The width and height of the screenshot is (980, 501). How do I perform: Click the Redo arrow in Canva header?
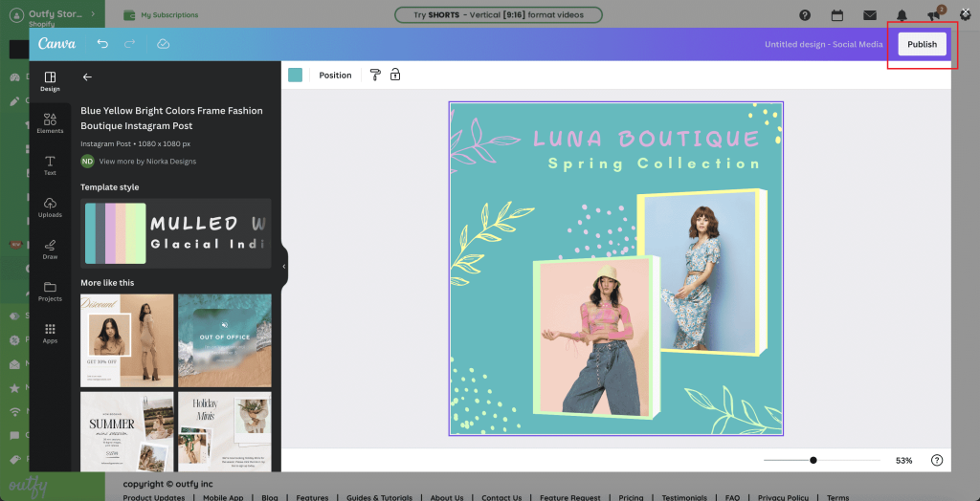click(129, 44)
